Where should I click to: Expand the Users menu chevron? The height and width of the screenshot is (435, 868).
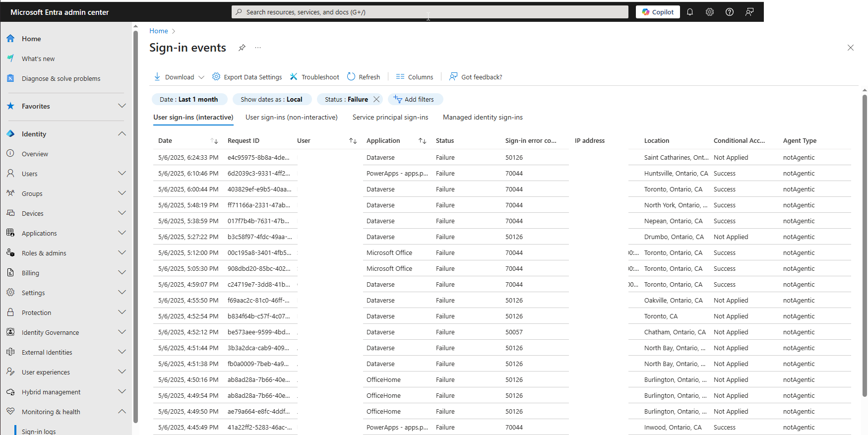click(x=122, y=173)
